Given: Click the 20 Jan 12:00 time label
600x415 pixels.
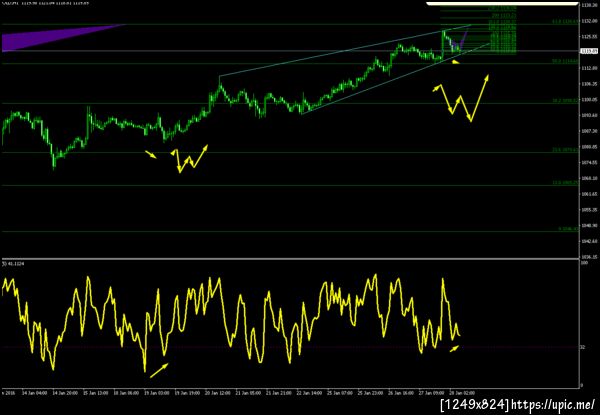Looking at the screenshot, I should coord(217,393).
